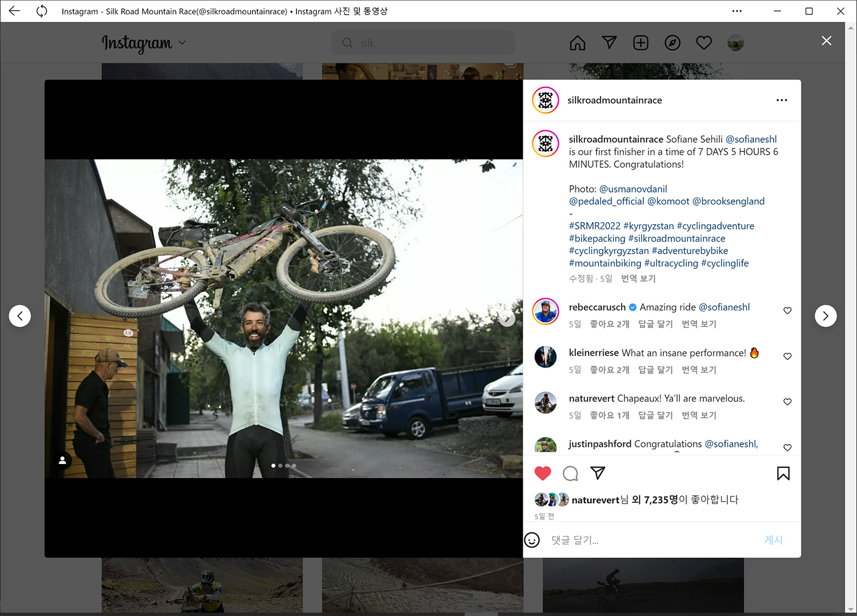Show caption translation (번역 보기)

point(638,278)
